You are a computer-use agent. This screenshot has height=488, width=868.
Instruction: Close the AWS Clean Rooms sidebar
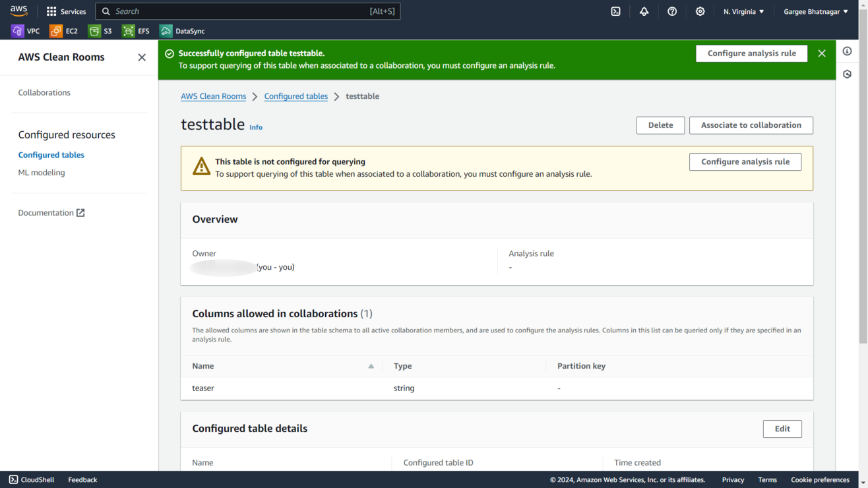142,57
